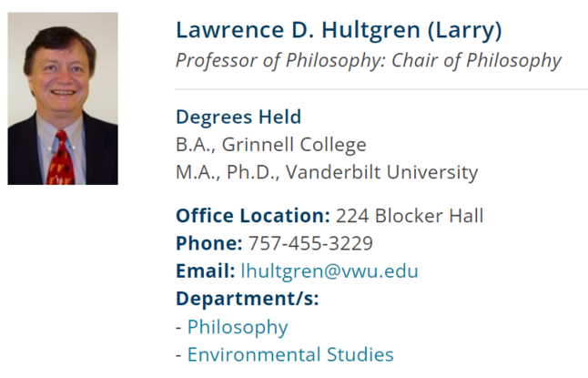Click the (Larry) nickname in the heading
This screenshot has height=378, width=588.
coord(464,31)
